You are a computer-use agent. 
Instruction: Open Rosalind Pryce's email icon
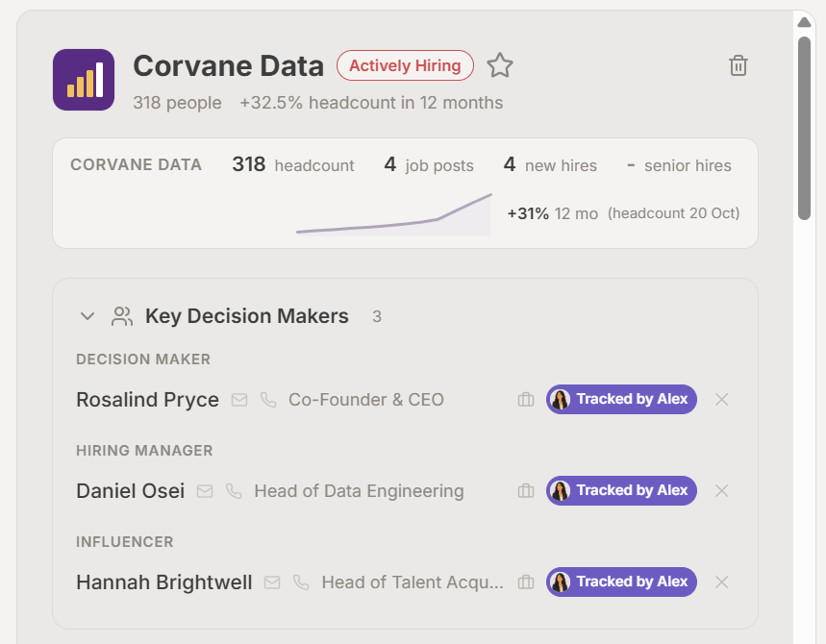[x=239, y=400]
